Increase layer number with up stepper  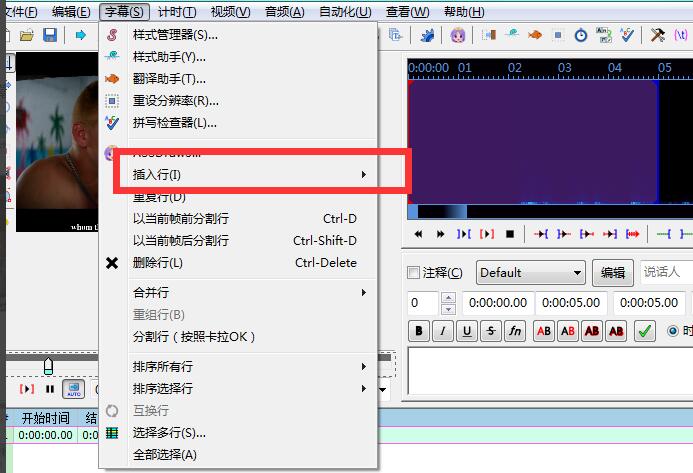coord(448,298)
